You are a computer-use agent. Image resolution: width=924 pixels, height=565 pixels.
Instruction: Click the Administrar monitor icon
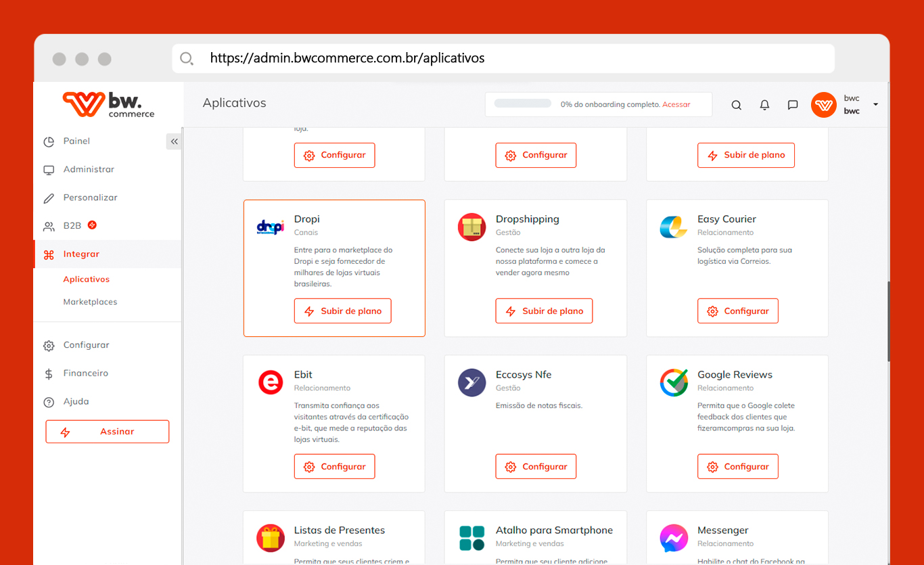49,171
